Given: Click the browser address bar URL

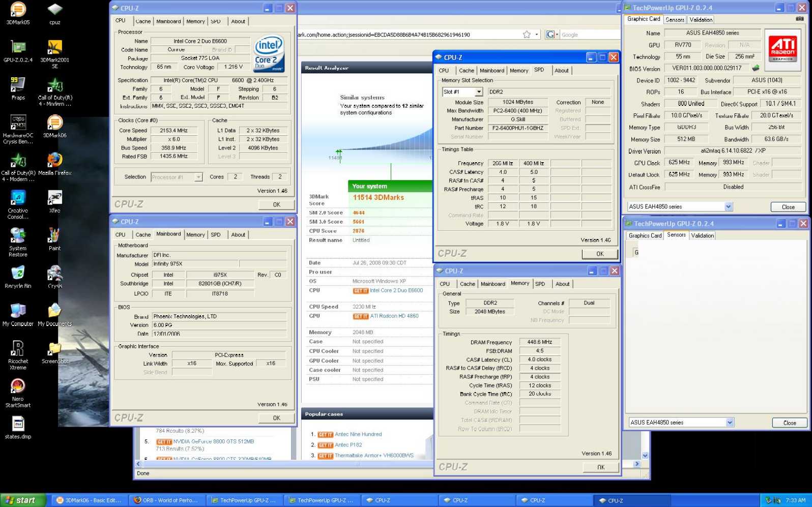Looking at the screenshot, I should (384, 35).
